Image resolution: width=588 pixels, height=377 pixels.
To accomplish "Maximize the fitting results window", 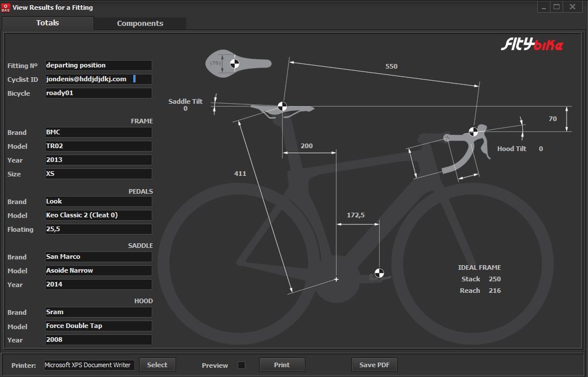I will pyautogui.click(x=557, y=7).
